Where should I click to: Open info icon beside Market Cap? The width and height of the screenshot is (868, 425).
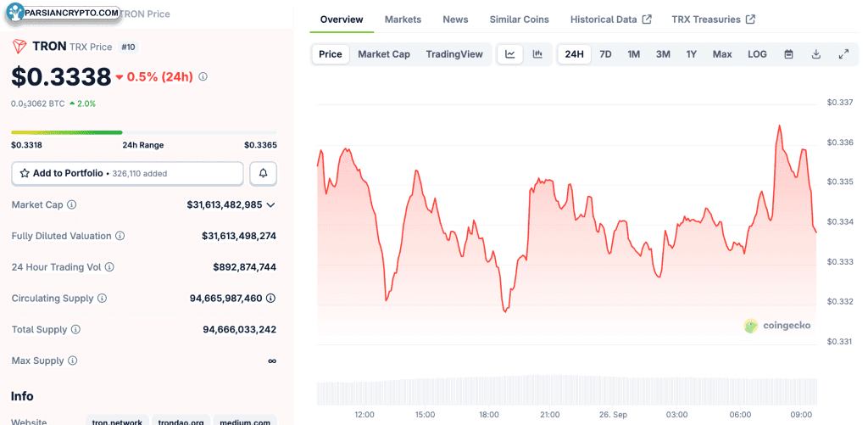click(72, 204)
